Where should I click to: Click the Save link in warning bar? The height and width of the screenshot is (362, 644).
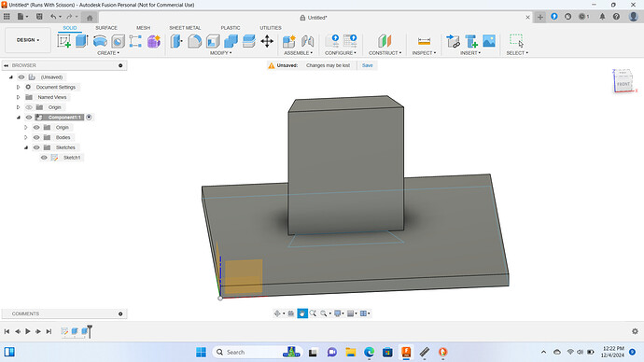tap(368, 65)
